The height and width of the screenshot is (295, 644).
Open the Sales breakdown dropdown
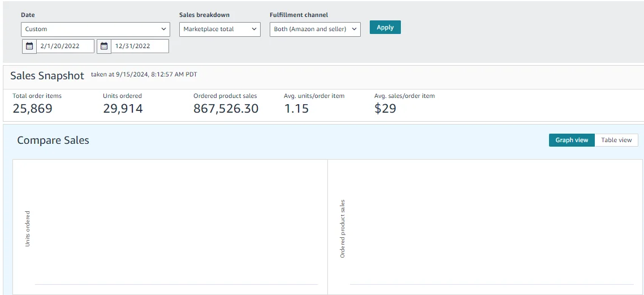coord(219,29)
